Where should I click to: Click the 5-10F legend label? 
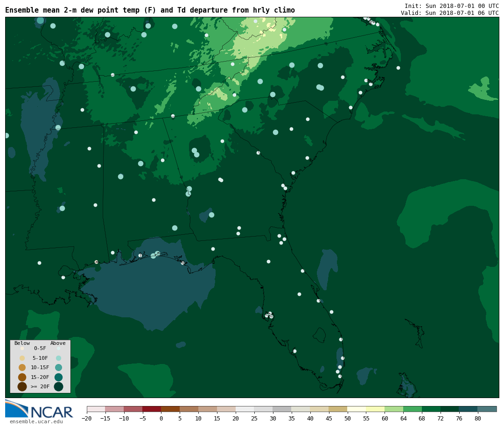pyautogui.click(x=40, y=358)
